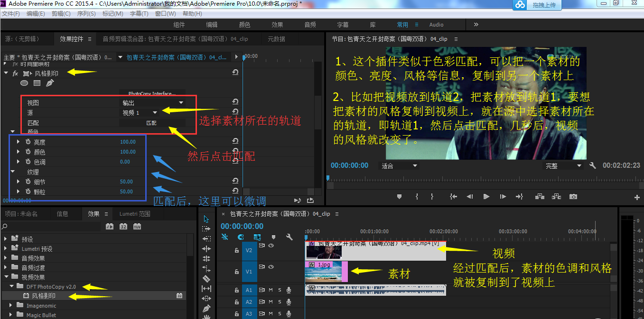Switch to 效果控件 panel tab
This screenshot has height=319, width=644.
(72, 39)
